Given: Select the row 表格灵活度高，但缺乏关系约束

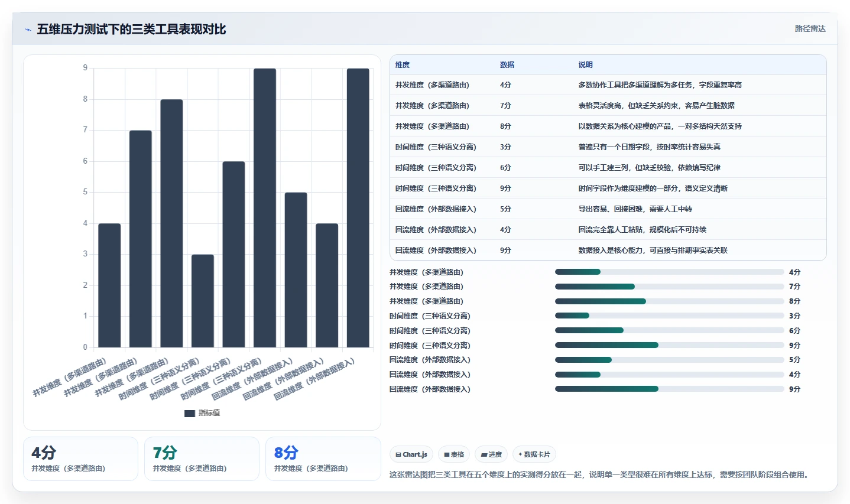Looking at the screenshot, I should (x=608, y=106).
